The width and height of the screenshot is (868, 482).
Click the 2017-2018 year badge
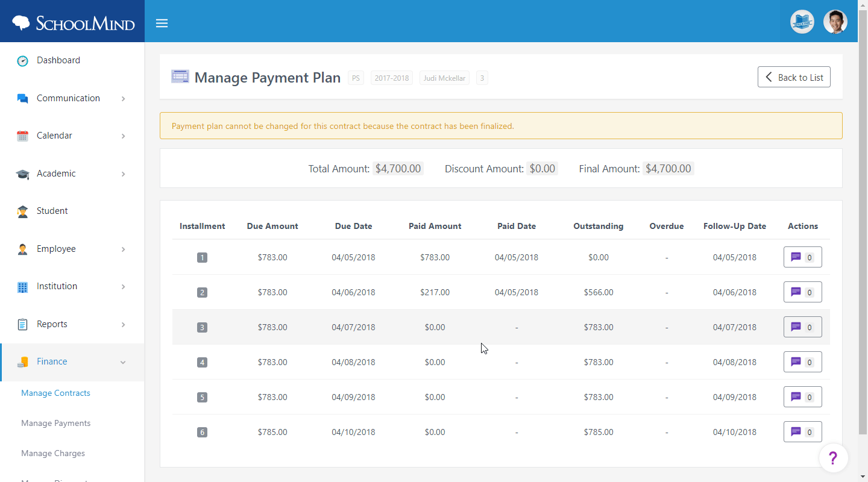pyautogui.click(x=392, y=78)
